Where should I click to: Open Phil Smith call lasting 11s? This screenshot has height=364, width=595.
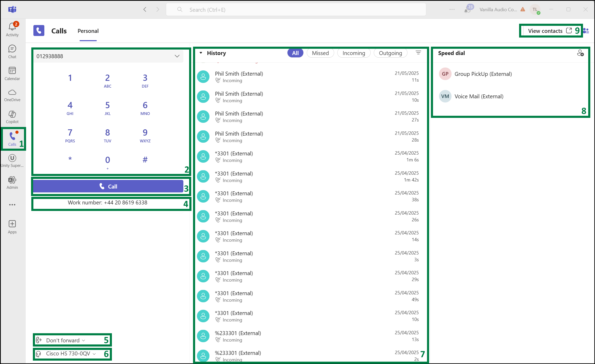pyautogui.click(x=310, y=77)
